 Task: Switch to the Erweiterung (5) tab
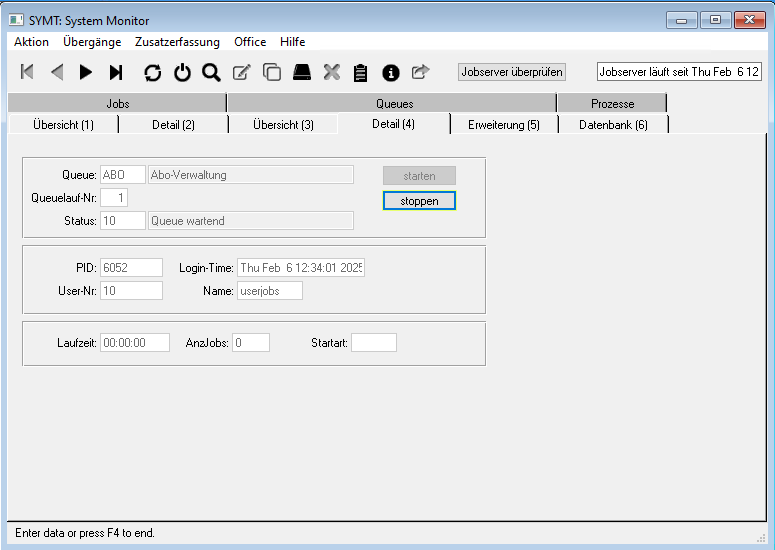click(503, 125)
